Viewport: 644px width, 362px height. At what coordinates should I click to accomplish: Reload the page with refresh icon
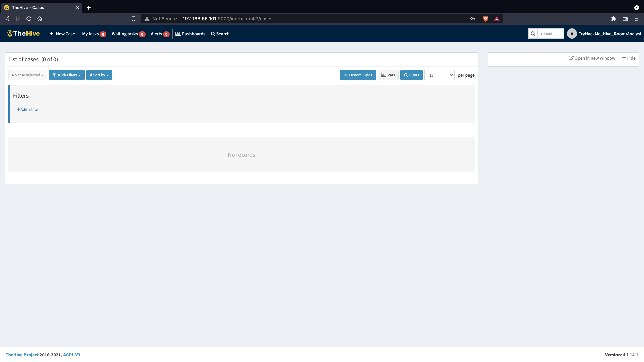29,19
